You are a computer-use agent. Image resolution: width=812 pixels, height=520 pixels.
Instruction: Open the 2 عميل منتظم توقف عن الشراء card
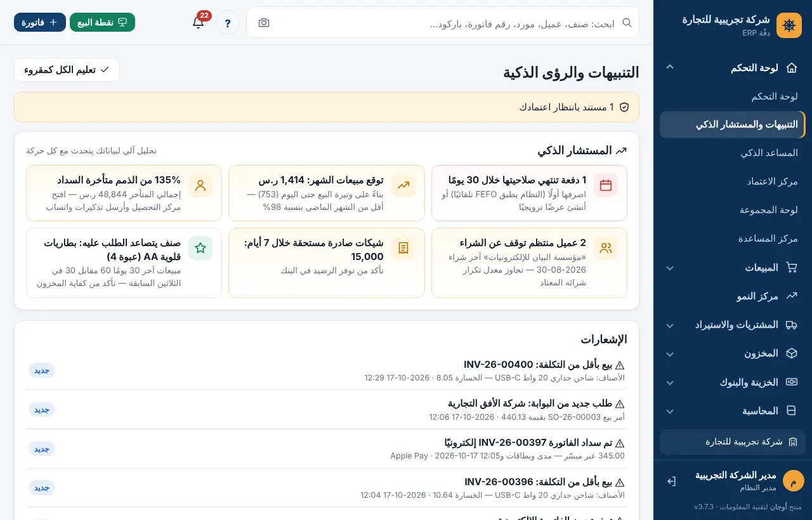pos(529,263)
